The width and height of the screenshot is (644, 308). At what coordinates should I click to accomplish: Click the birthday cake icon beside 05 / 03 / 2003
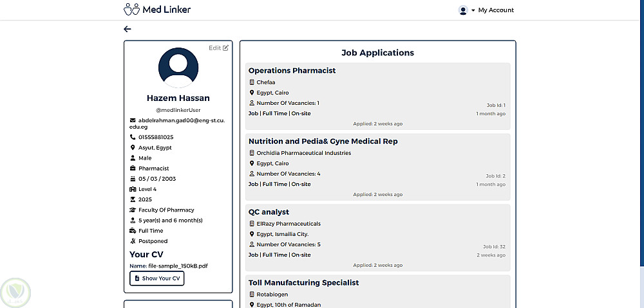point(133,179)
